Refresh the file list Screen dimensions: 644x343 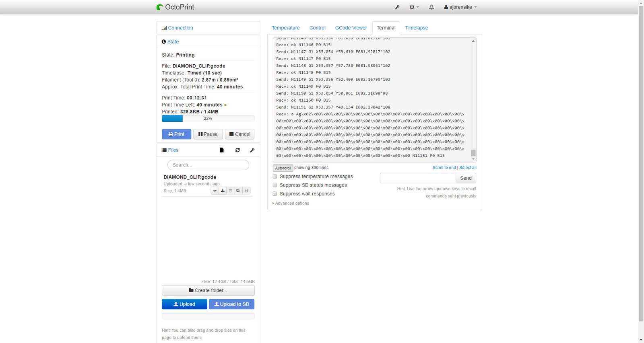[237, 150]
